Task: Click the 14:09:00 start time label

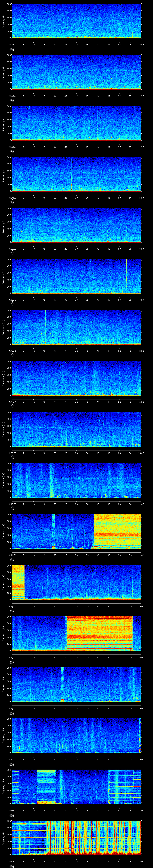Action: coord(12,453)
